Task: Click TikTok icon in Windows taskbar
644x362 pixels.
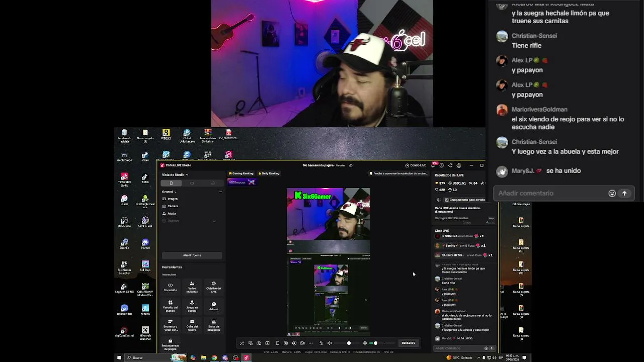Action: point(246,357)
